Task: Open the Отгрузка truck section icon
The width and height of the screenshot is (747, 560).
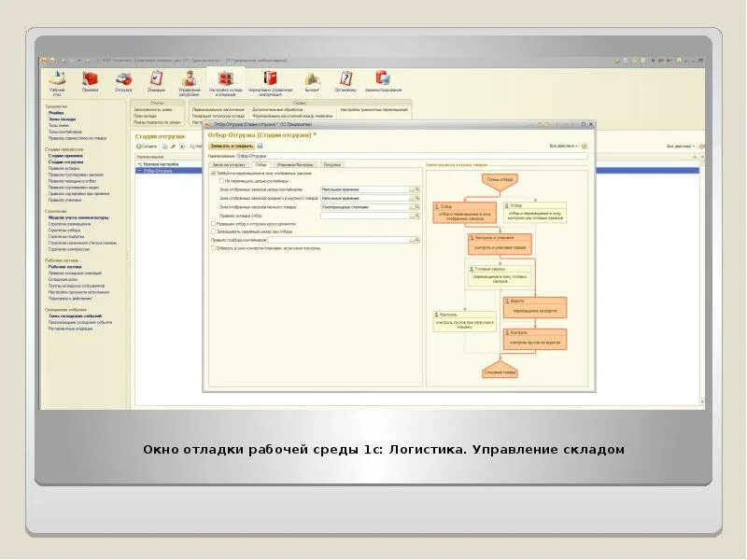Action: click(x=123, y=80)
